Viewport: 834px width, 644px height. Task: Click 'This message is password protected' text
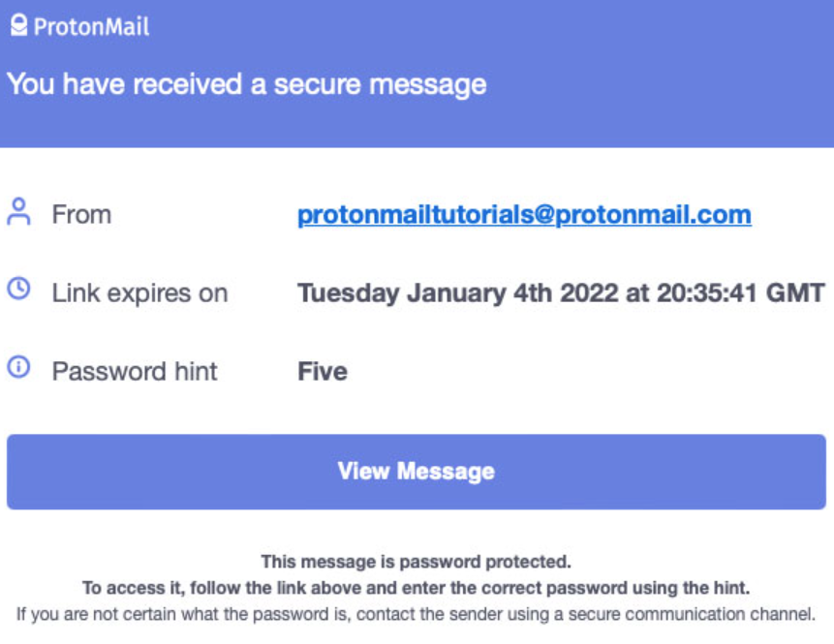click(416, 562)
